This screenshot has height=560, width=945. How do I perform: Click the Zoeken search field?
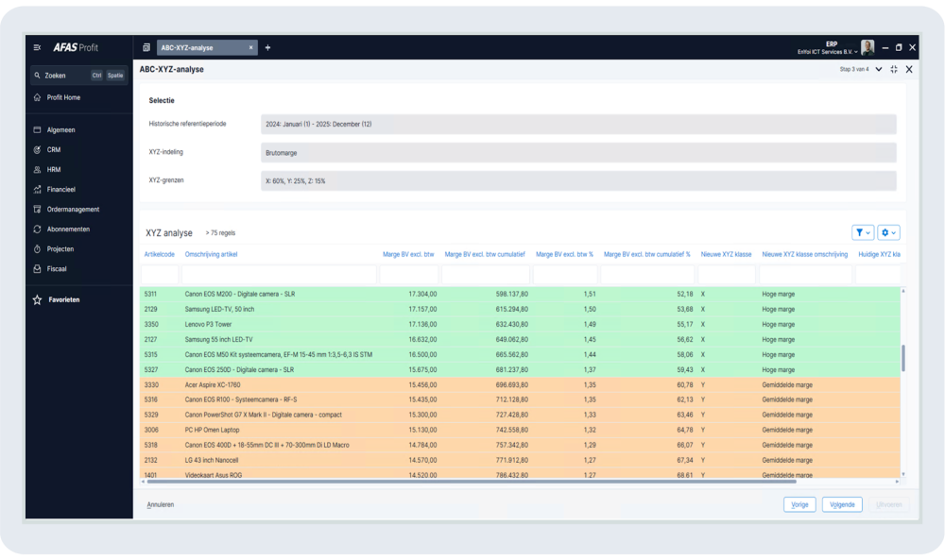pos(79,76)
